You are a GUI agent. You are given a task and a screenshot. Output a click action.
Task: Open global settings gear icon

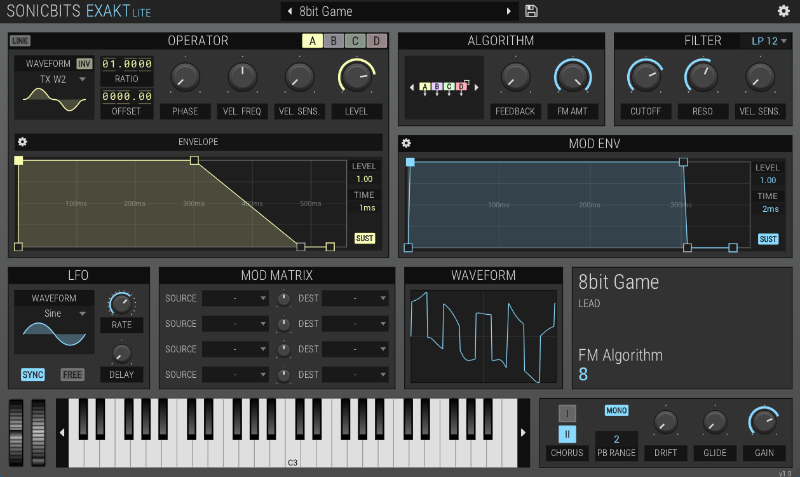[x=783, y=11]
